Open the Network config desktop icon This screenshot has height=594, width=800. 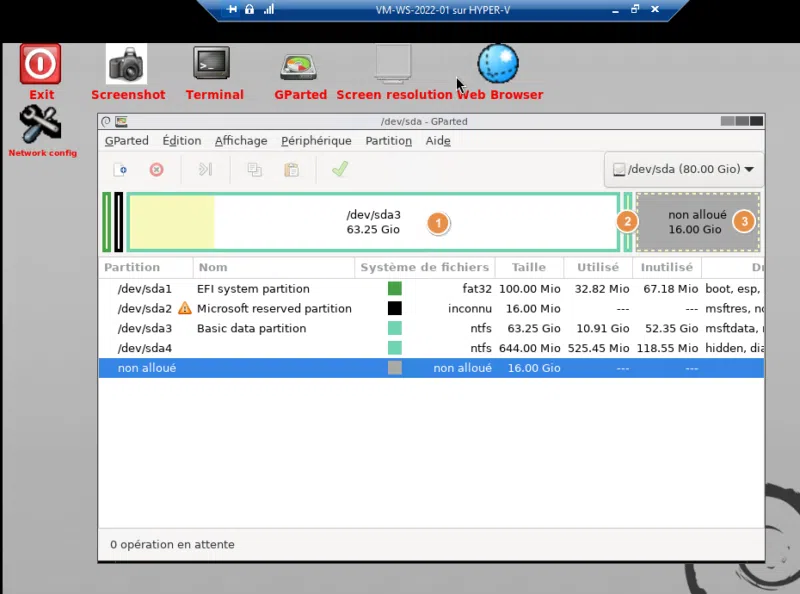pyautogui.click(x=41, y=126)
